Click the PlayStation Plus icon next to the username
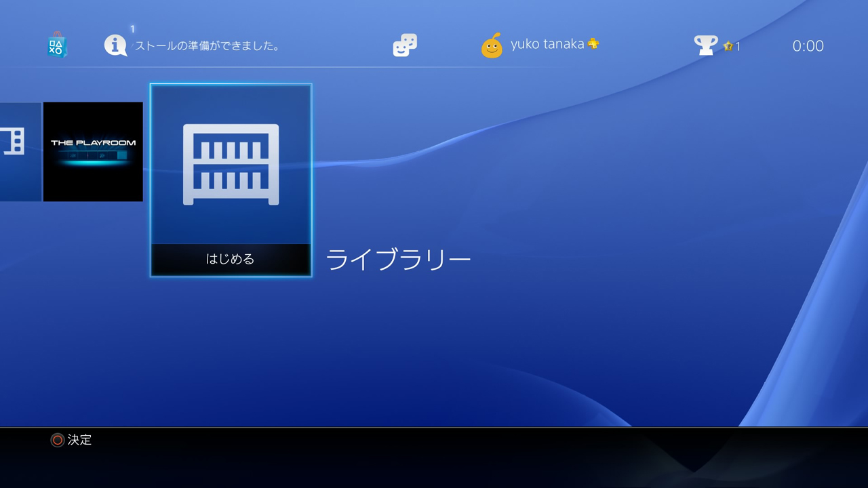868x488 pixels. click(593, 43)
